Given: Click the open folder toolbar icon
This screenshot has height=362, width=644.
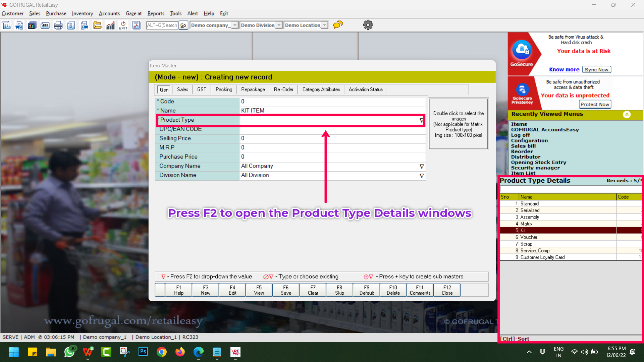Looking at the screenshot, I should 97,25.
